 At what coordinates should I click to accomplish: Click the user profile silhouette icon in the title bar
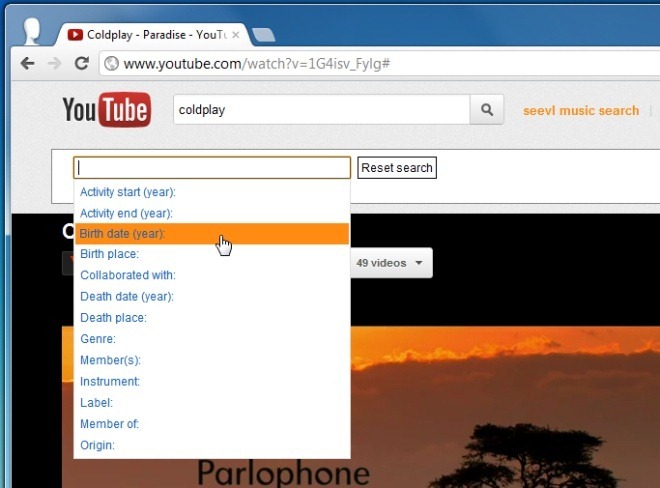(31, 31)
